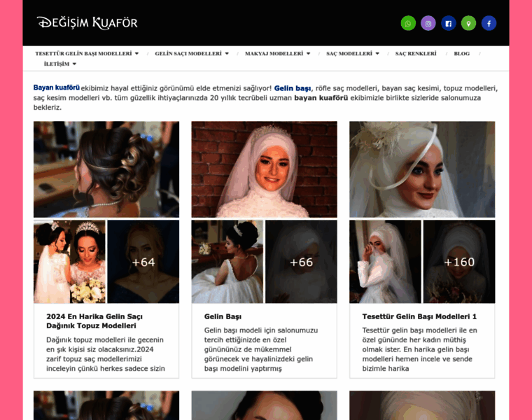The height and width of the screenshot is (420, 532).
Task: Expand Saç Modelleri dropdown arrow
Action: (377, 54)
